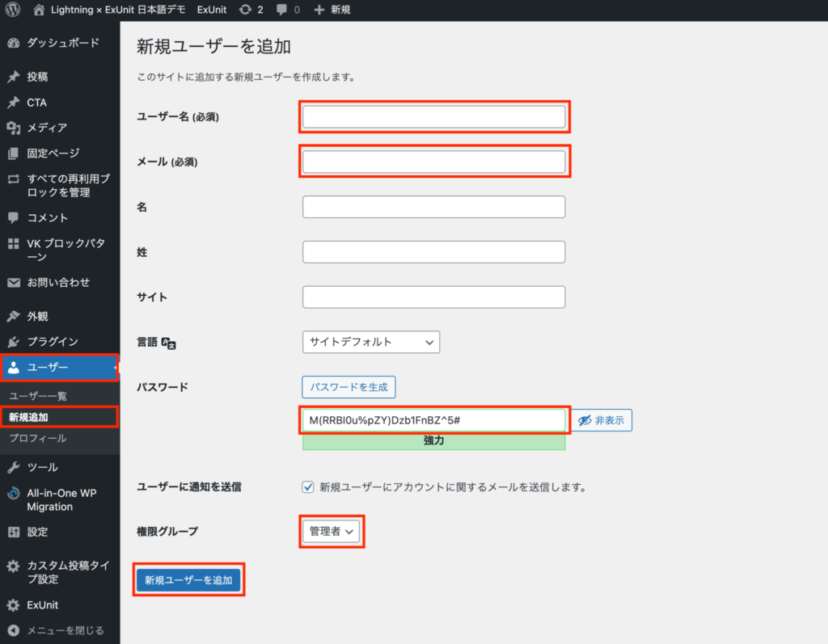Screen dimensions: 828x644
Task: Click the 設定 sidebar icon
Action: (x=13, y=532)
